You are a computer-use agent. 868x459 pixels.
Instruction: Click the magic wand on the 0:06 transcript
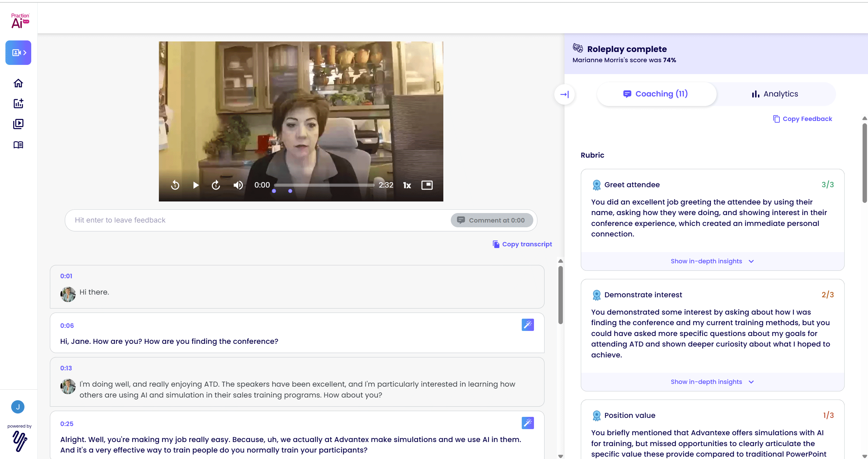[x=528, y=325]
